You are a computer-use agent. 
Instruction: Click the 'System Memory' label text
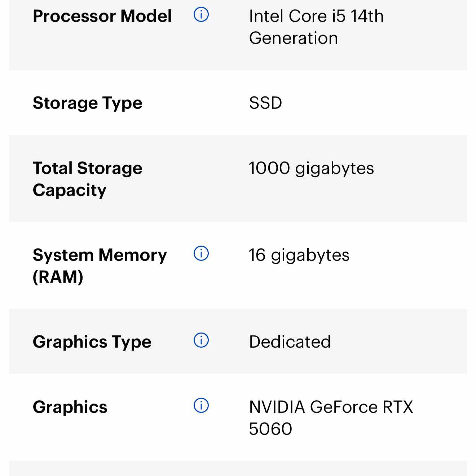(100, 255)
